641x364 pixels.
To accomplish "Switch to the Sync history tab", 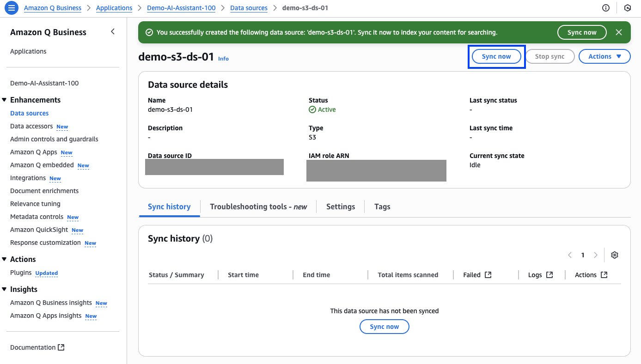I will click(x=169, y=206).
